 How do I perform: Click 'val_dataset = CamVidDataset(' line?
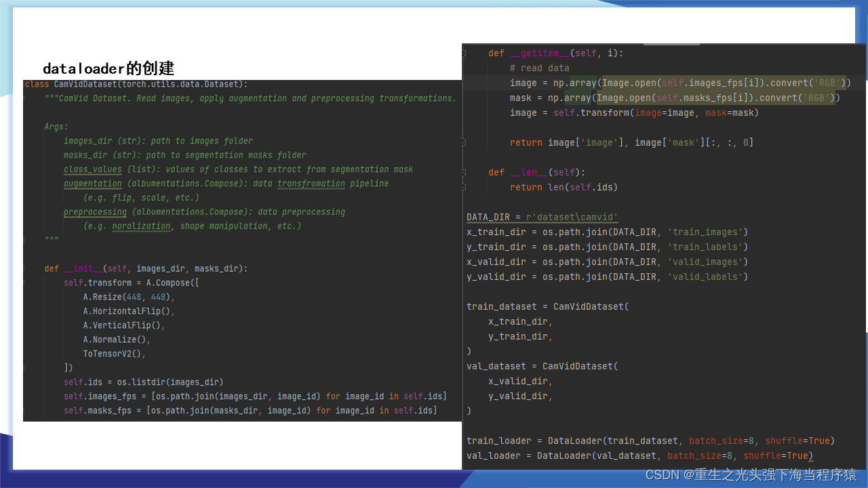coord(542,367)
